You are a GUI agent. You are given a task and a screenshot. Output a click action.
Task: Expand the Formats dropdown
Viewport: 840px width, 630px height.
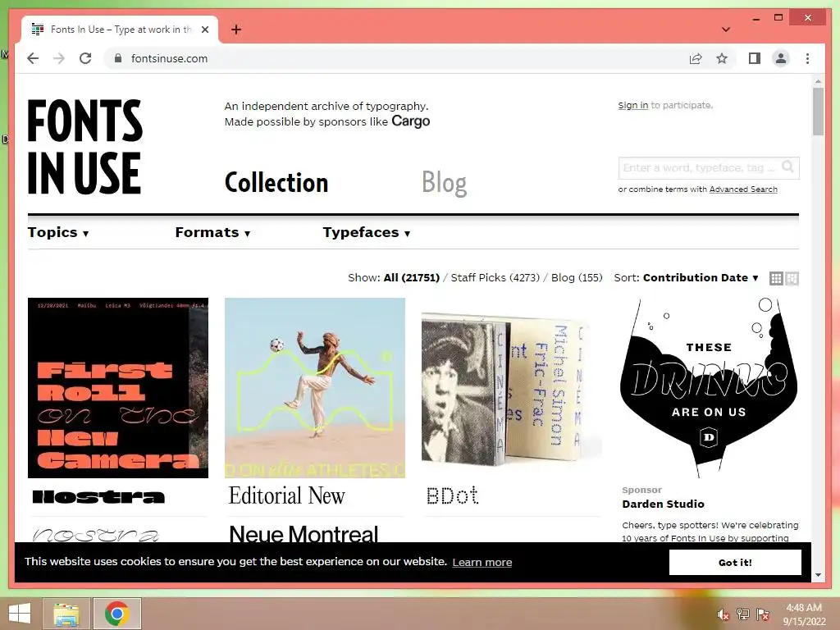212,232
